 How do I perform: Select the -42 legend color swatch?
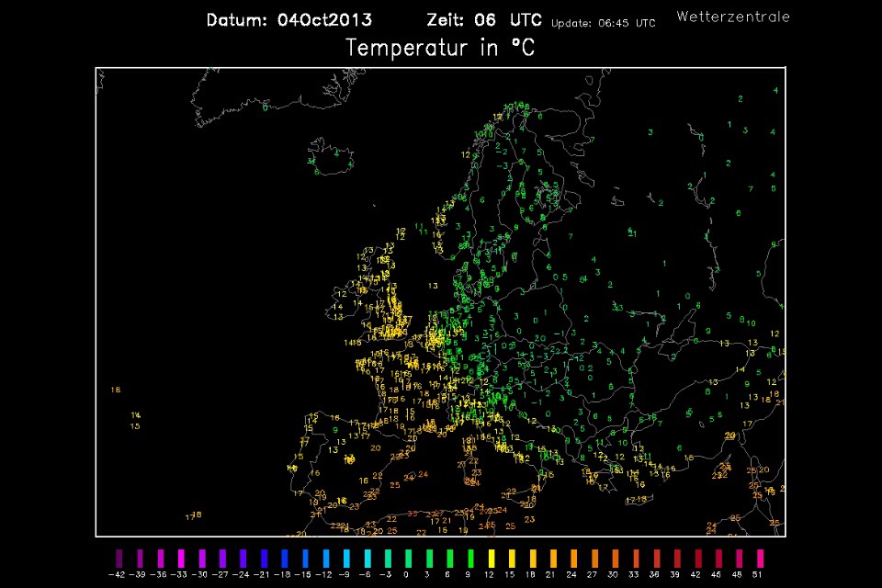pos(119,558)
